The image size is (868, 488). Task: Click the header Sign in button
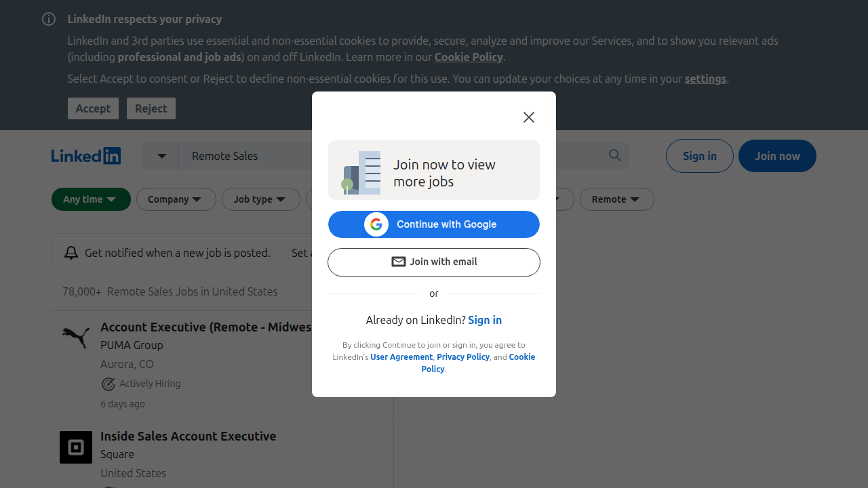point(700,156)
